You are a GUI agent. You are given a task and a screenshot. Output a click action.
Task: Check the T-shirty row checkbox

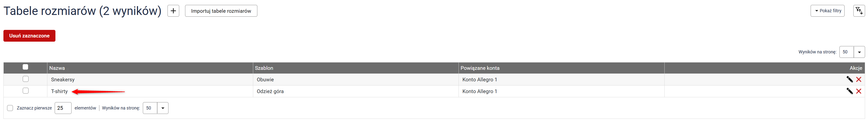(x=26, y=91)
